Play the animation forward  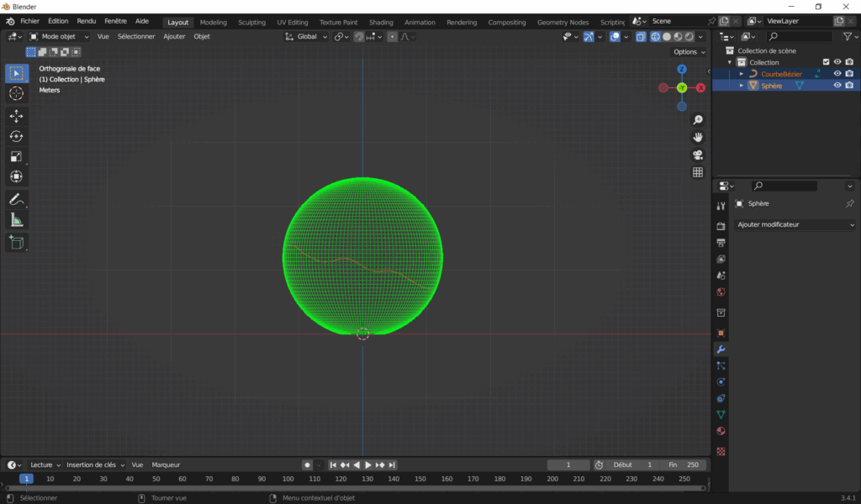click(368, 465)
